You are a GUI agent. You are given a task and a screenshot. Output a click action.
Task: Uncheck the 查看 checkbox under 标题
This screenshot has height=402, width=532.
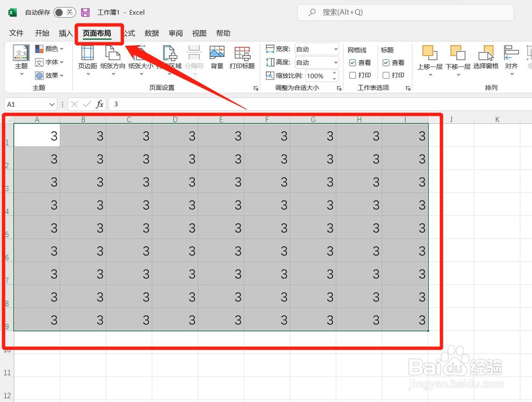point(386,62)
